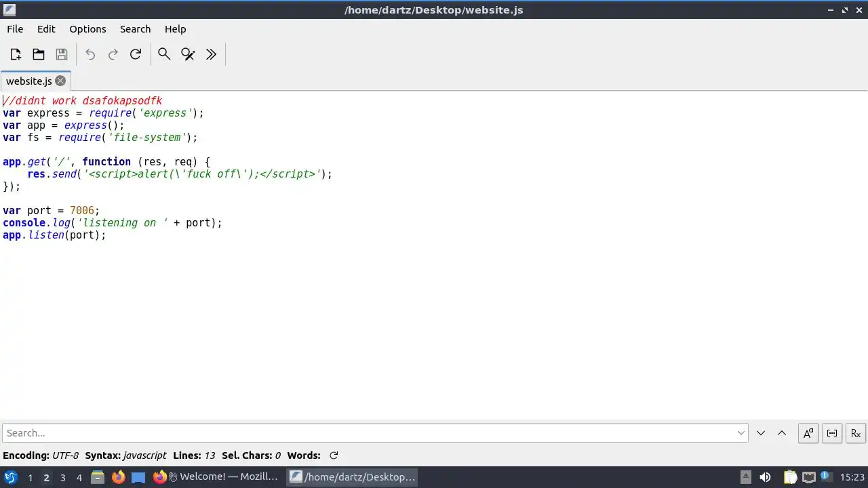This screenshot has height=488, width=868.
Task: Find previous match with up arrow
Action: click(782, 433)
